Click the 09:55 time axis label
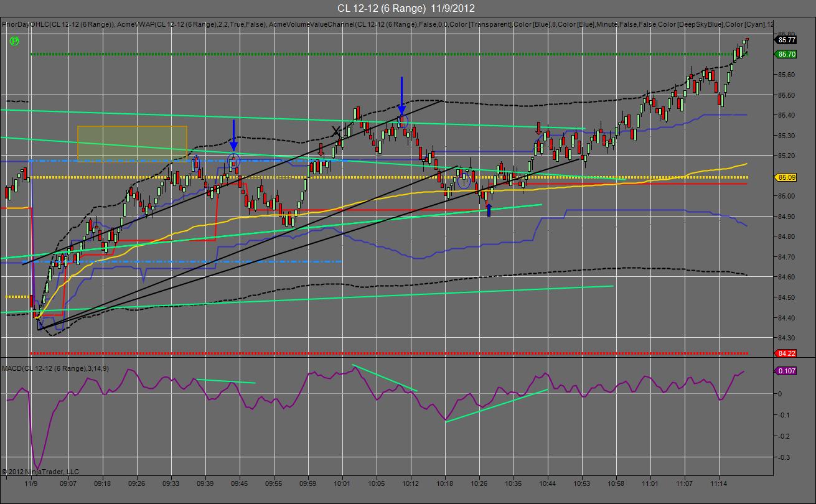 click(x=273, y=483)
